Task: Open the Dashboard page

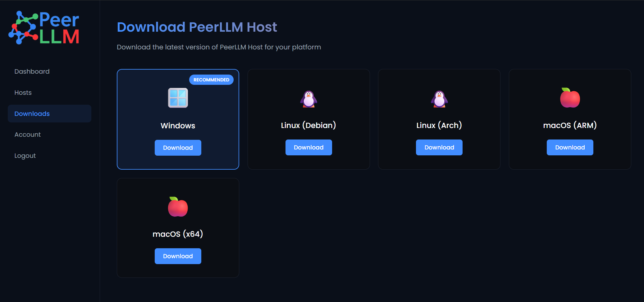Action: click(x=32, y=71)
